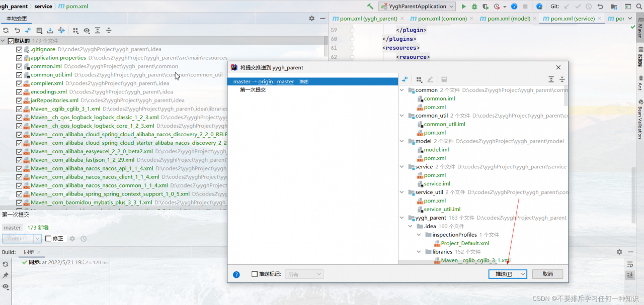Click service breadcrumb in navigation bar
The image size is (644, 305).
43,7
